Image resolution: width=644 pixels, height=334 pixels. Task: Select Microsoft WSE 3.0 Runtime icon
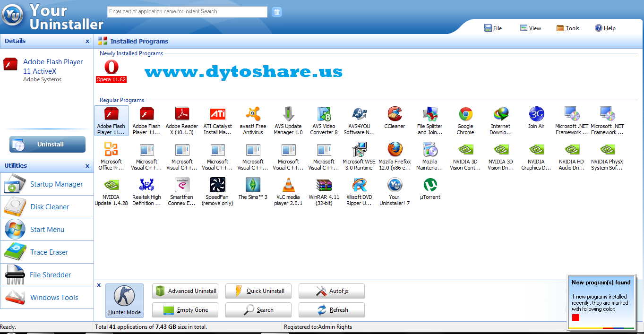tap(359, 156)
